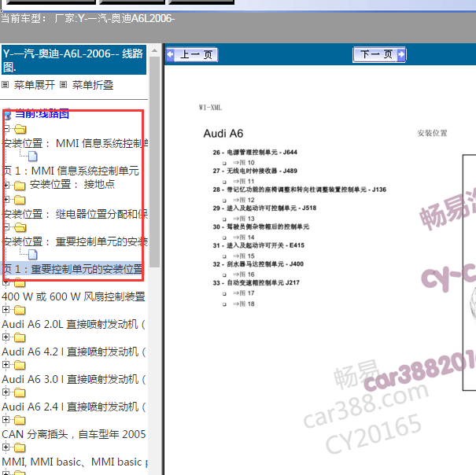The image size is (476, 475).
Task: Click 菜单折叠 to collapse all menus
Action: click(93, 85)
